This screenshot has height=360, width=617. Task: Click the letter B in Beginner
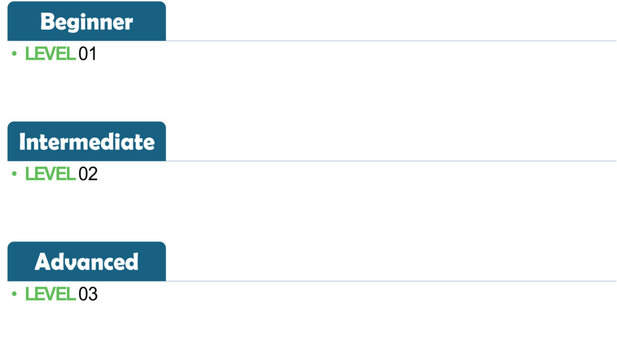(x=46, y=21)
